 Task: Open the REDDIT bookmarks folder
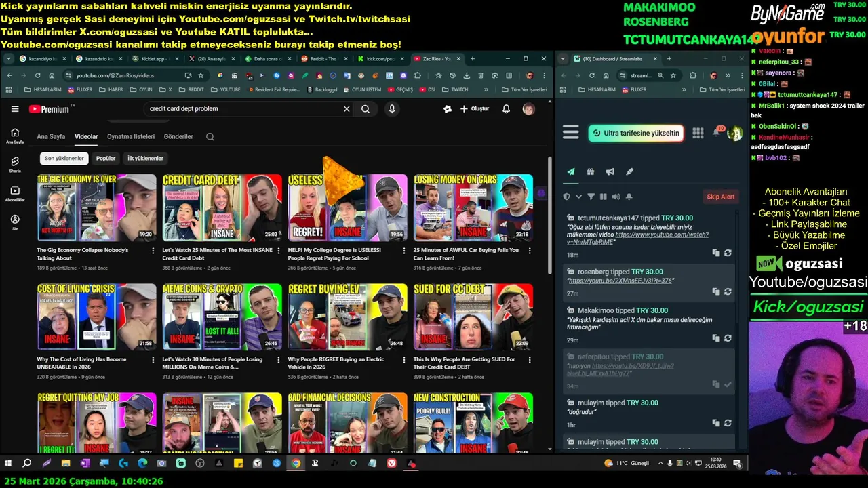191,89
